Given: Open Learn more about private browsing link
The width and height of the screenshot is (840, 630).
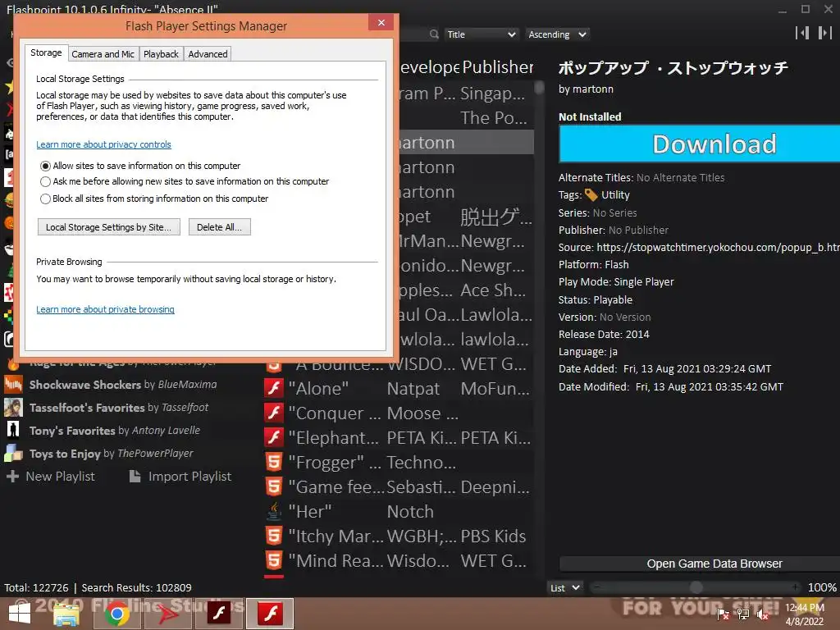Looking at the screenshot, I should click(105, 309).
